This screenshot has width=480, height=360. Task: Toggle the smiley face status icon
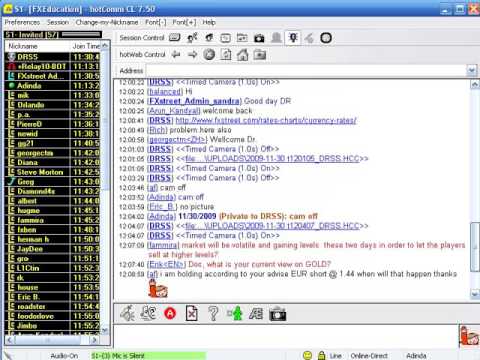(307, 355)
